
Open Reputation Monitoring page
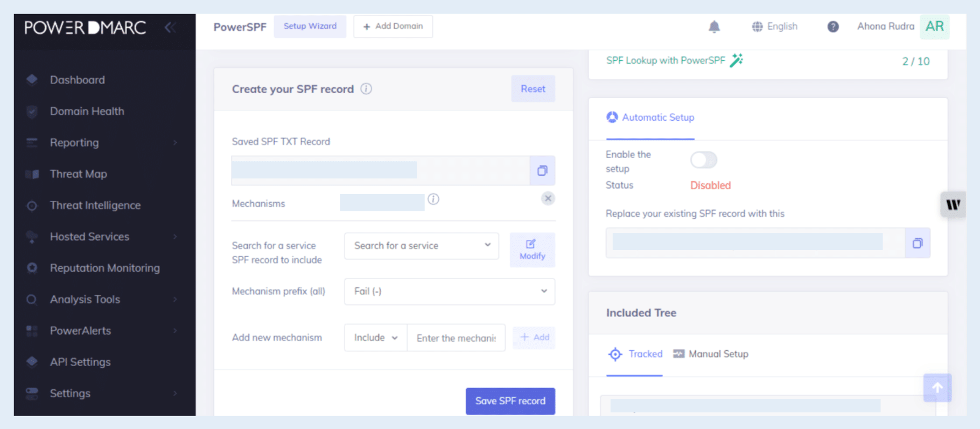(x=105, y=268)
